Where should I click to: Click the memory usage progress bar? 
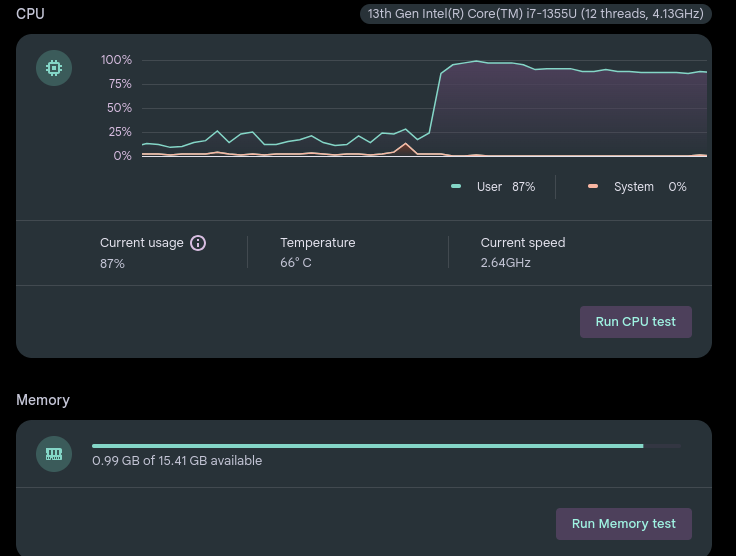coord(385,446)
